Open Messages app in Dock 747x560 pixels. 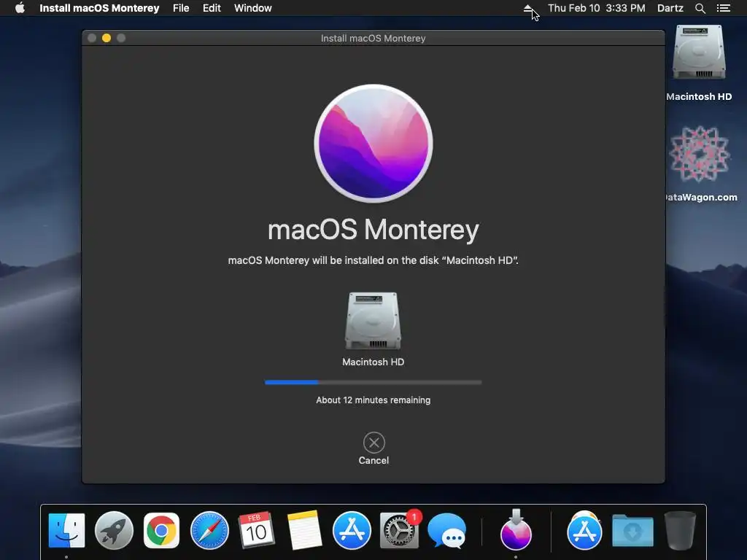[x=447, y=530]
